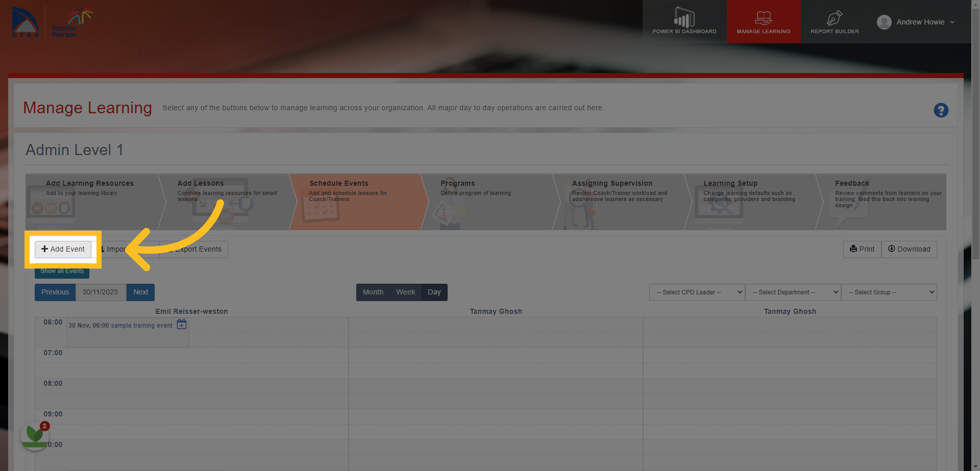Click the Export Events button
980x471 pixels.
194,249
